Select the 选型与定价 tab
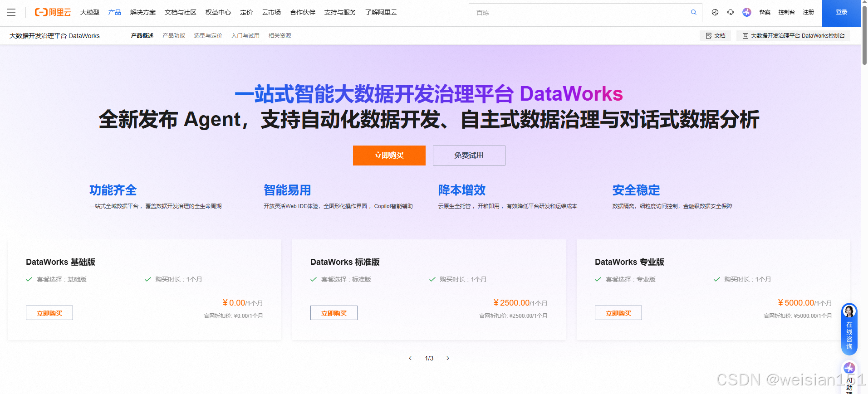The image size is (868, 394). click(208, 36)
